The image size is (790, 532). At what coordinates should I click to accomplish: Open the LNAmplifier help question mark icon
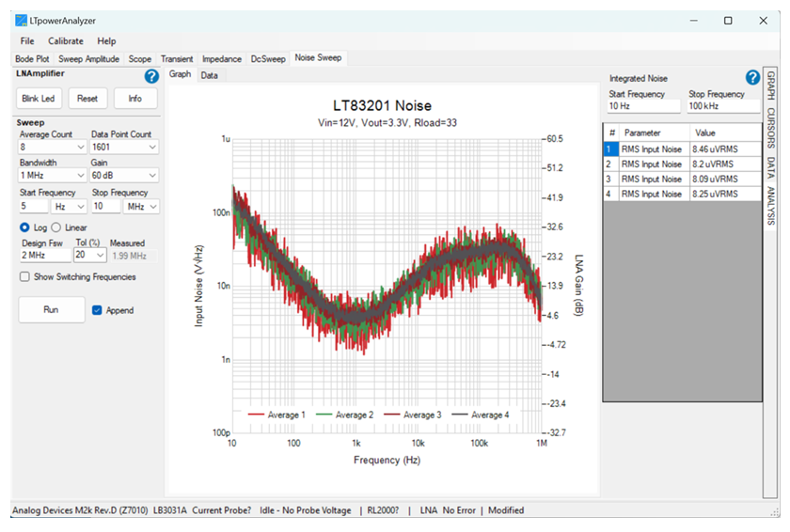[151, 76]
